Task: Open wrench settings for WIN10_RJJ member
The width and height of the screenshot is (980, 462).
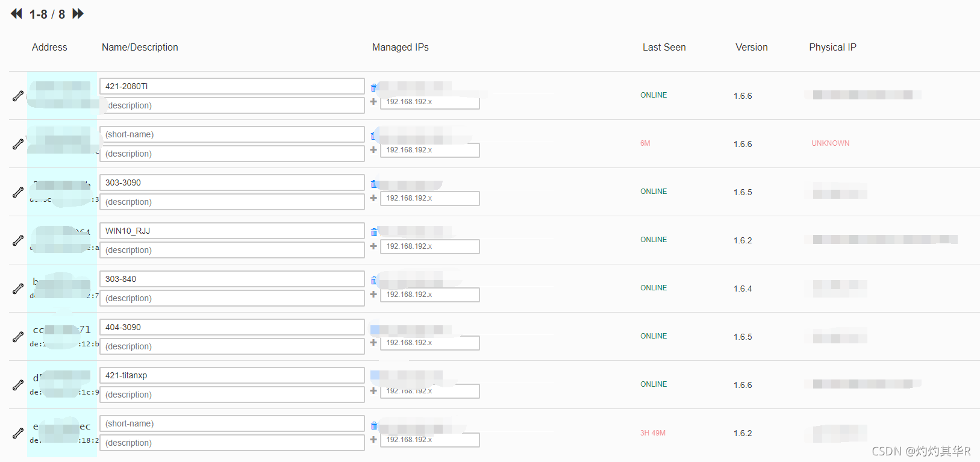Action: (x=18, y=240)
